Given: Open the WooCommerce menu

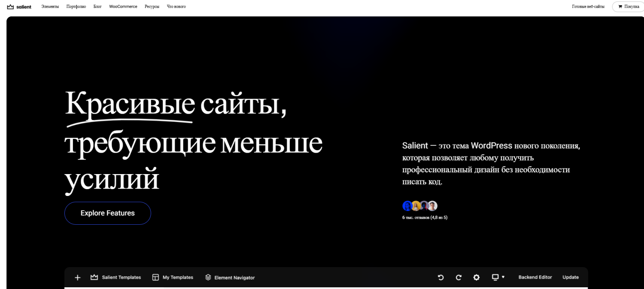Looking at the screenshot, I should pos(123,6).
